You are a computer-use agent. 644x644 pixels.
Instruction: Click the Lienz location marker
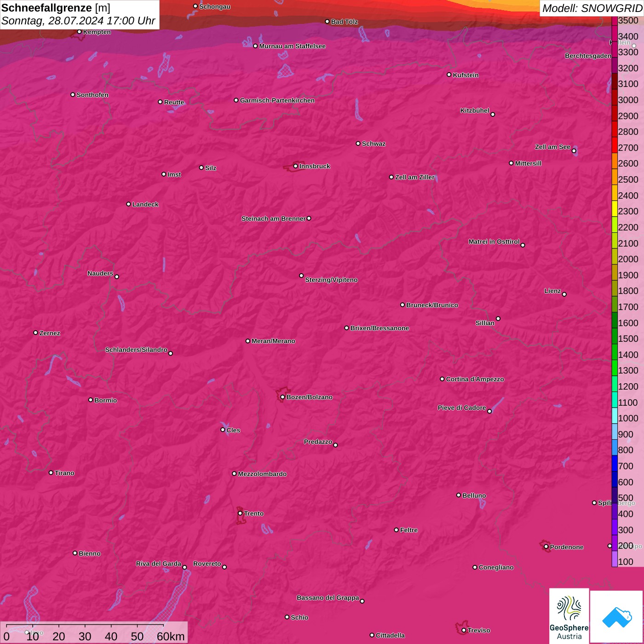tap(564, 294)
